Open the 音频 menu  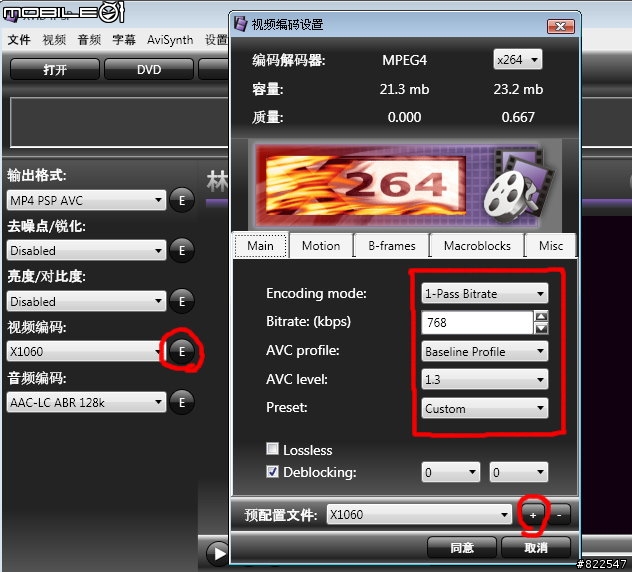(x=89, y=40)
